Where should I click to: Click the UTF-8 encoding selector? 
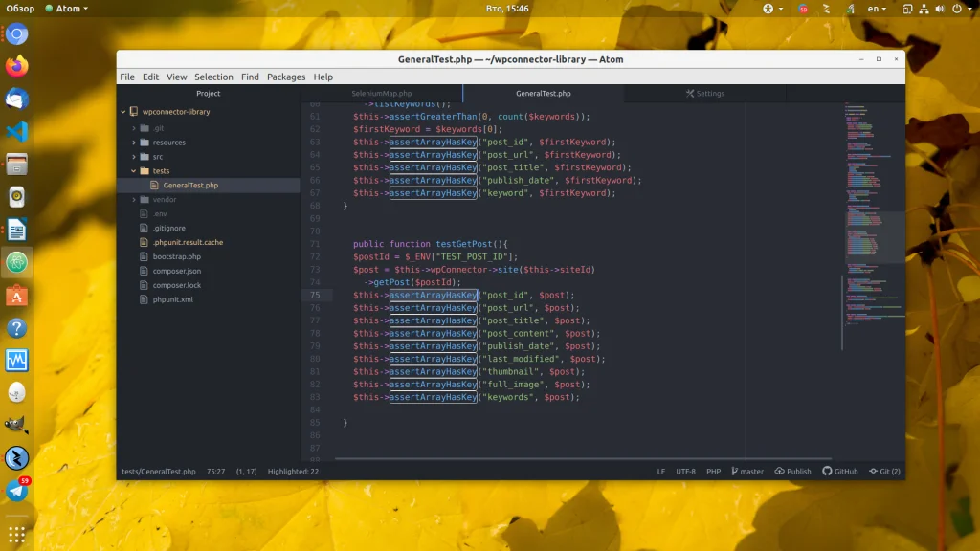685,472
